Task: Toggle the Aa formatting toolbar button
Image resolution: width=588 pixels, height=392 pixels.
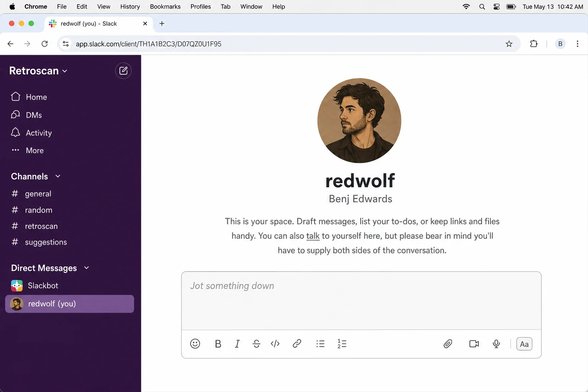Action: click(524, 344)
